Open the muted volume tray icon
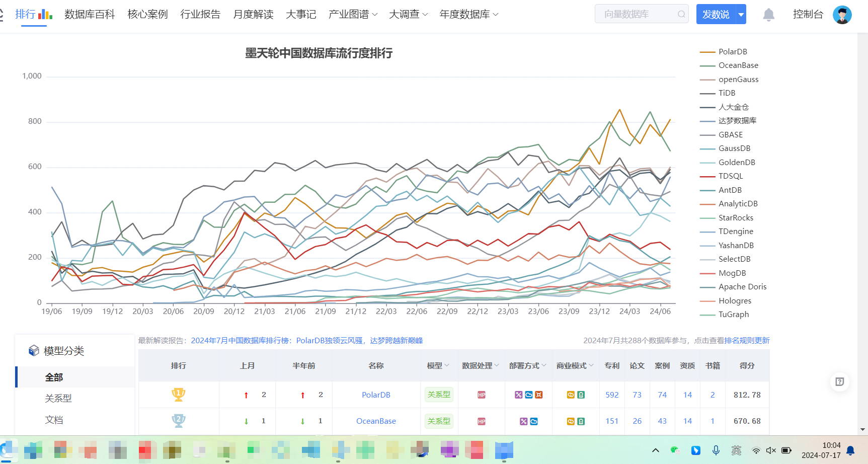868x464 pixels. [x=771, y=450]
